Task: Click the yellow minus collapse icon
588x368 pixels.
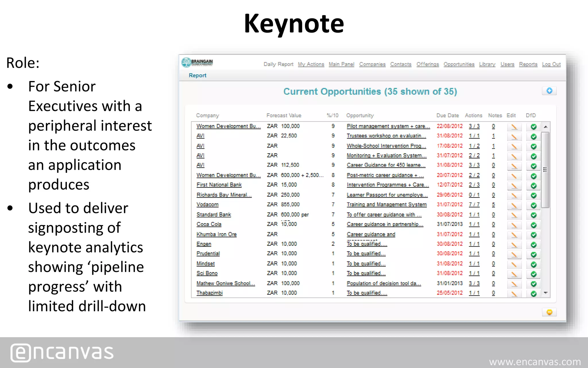Action: tap(549, 312)
